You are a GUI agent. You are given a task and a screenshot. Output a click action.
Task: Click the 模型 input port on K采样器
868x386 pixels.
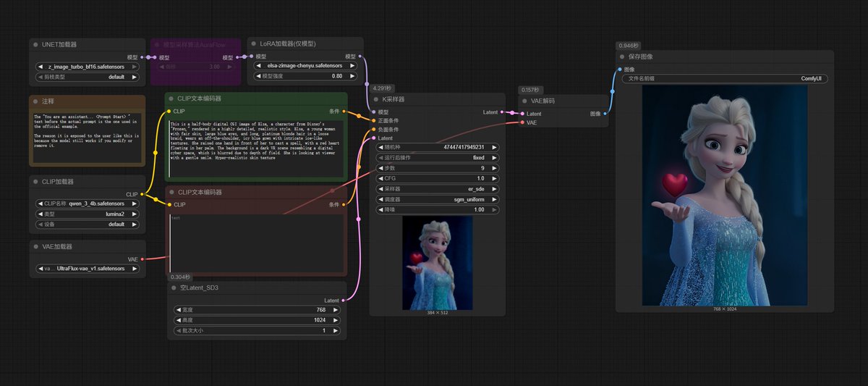coord(373,112)
